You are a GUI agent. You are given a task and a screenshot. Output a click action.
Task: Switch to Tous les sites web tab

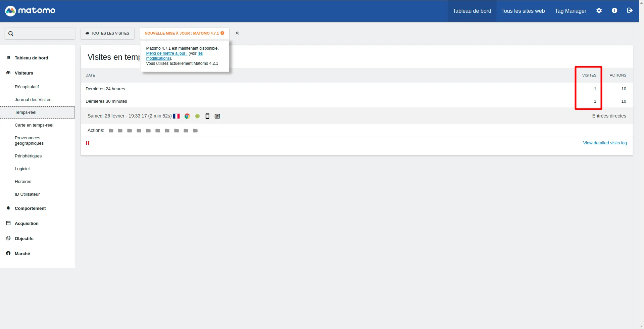(x=523, y=11)
